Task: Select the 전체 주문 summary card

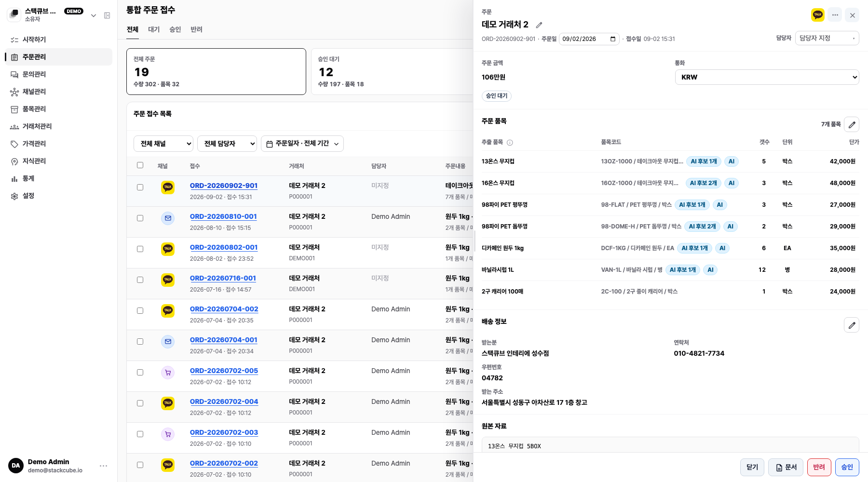Action: pyautogui.click(x=216, y=71)
